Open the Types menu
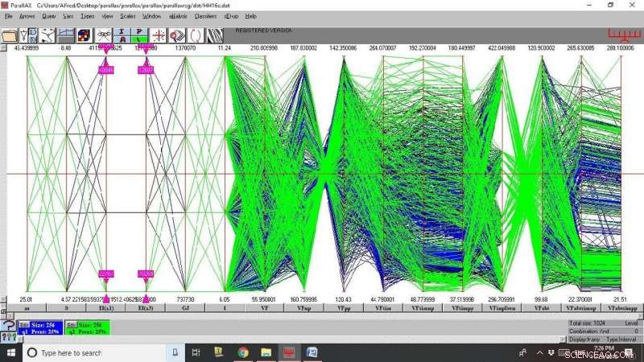Screen dimensions: 644x362 pyautogui.click(x=87, y=16)
